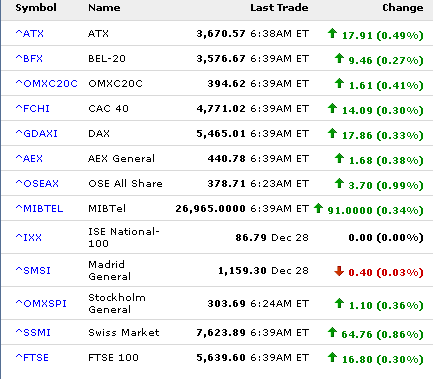Open the ^IXX symbol link
Screen dimensions: 433x379
29,237
